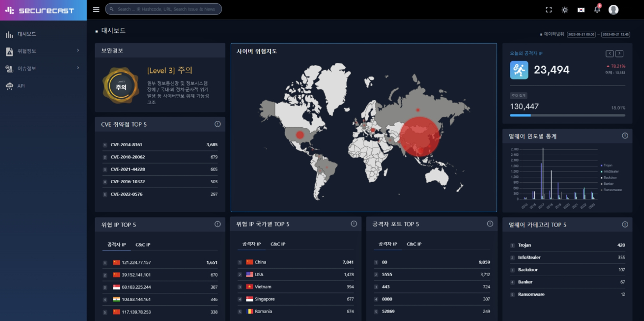Click the search field in the header
644x321 pixels.
coord(163,9)
